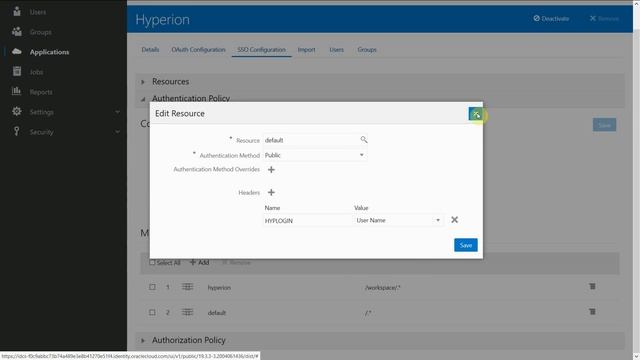Close the Edit Resource dialog
The height and width of the screenshot is (360, 640).
(x=475, y=114)
